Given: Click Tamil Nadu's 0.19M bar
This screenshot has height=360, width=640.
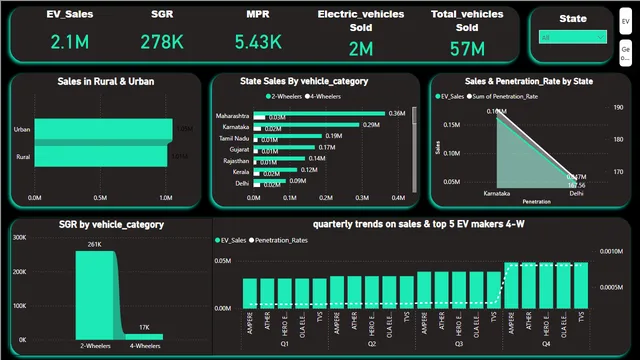Looking at the screenshot, I should pyautogui.click(x=288, y=136).
